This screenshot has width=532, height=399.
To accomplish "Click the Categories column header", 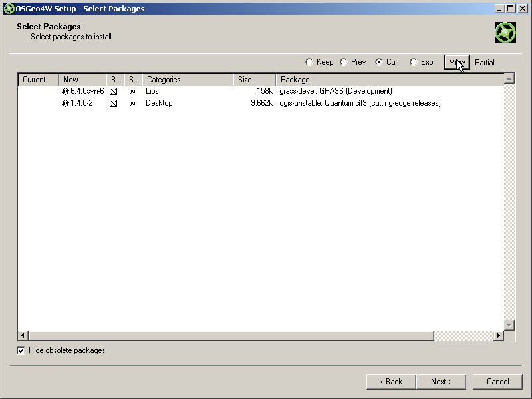I will [188, 80].
